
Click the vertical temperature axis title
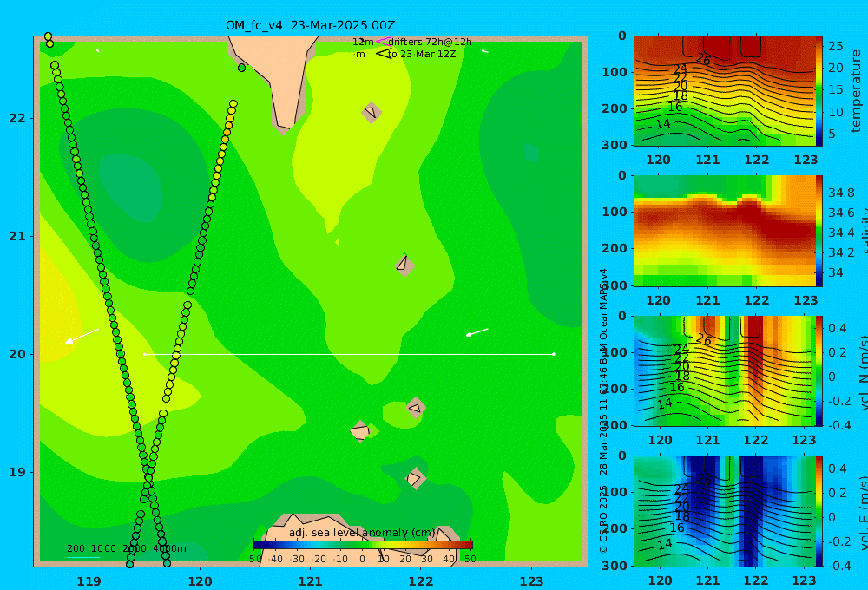pos(856,91)
